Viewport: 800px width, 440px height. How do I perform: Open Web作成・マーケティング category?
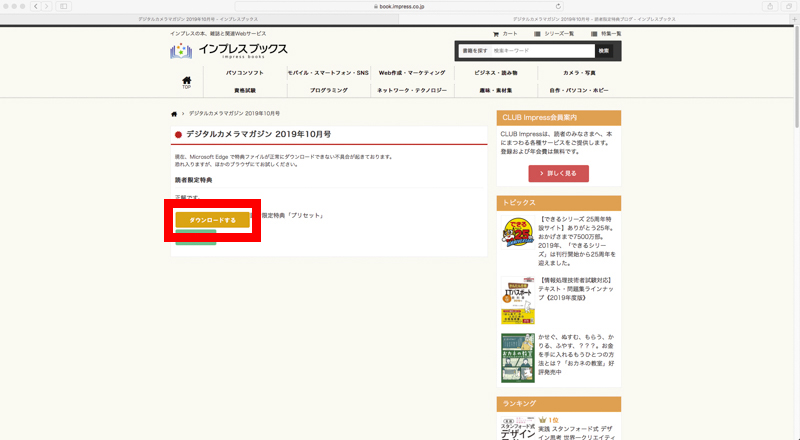click(x=412, y=73)
